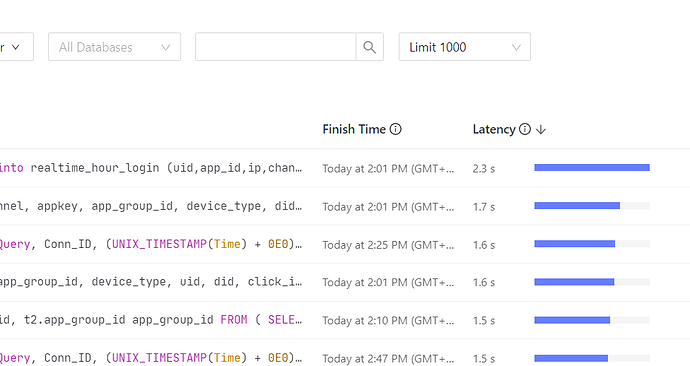690x366 pixels.
Task: Click Today at 2:10 PM finish time
Action: pos(388,320)
